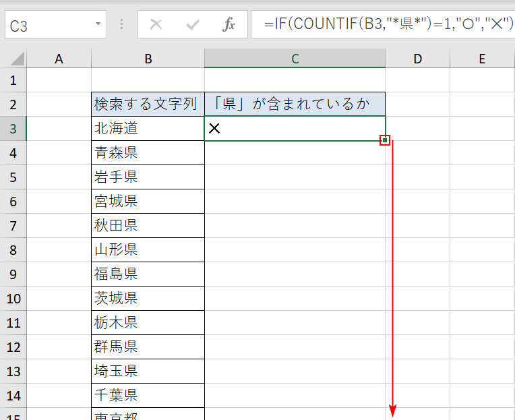The image size is (515, 420).
Task: Select row 1 header
Action: pos(13,80)
